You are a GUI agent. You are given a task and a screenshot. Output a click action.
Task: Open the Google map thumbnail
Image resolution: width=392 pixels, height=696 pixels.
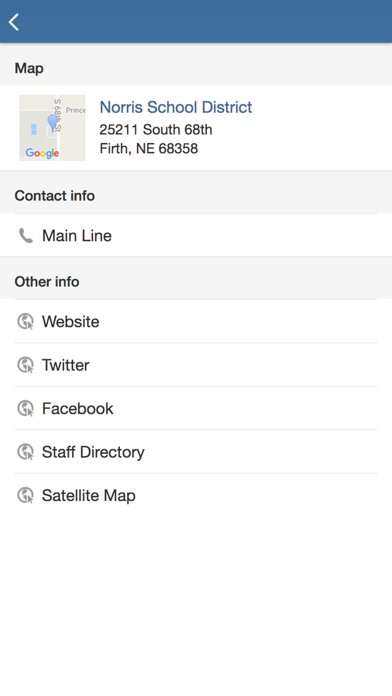tap(52, 128)
